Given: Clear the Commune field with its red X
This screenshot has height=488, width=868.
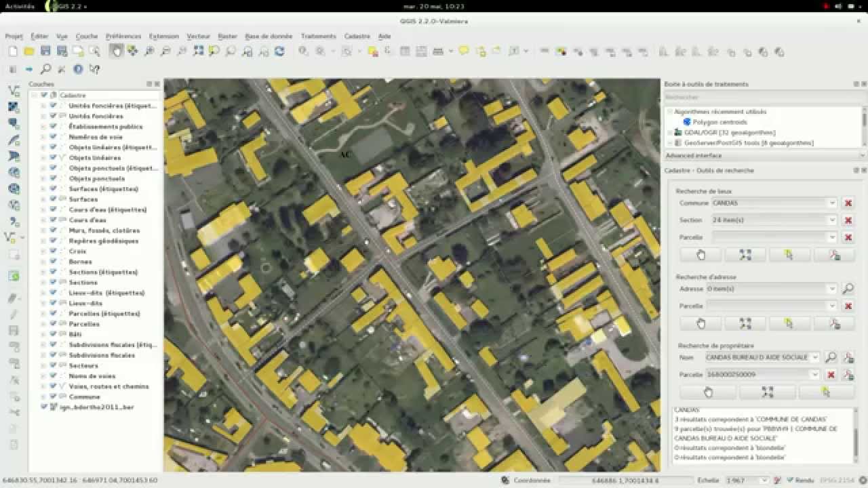Looking at the screenshot, I should click(x=848, y=203).
